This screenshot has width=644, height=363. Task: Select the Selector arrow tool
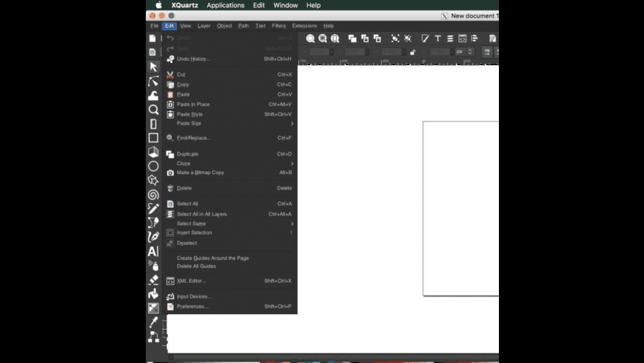point(153,67)
